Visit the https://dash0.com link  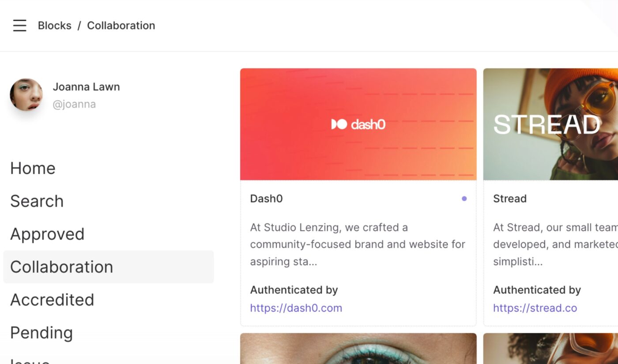(x=296, y=308)
